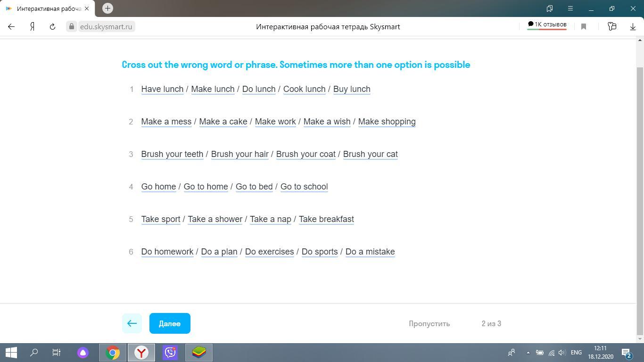Cross out 'Do a mistake'
644x362 pixels.
(x=370, y=252)
